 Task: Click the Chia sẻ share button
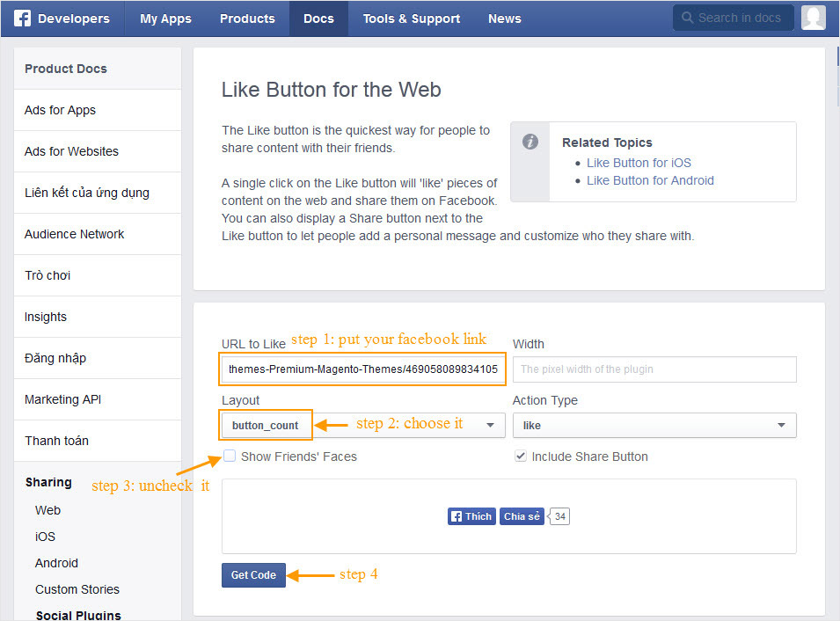(x=522, y=516)
